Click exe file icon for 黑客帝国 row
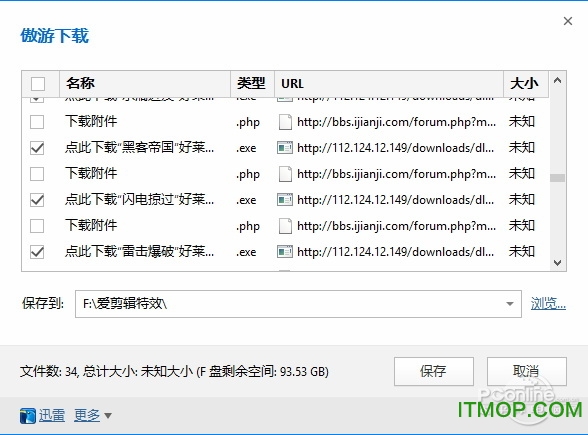Image resolution: width=588 pixels, height=435 pixels. (x=285, y=148)
